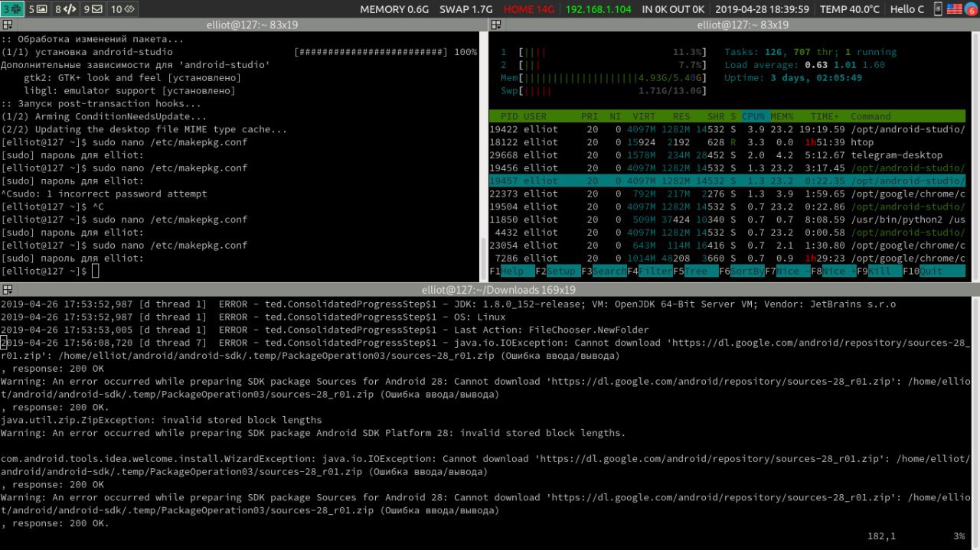The width and height of the screenshot is (980, 550).
Task: Click htop Swp usage meter bar
Action: [603, 91]
